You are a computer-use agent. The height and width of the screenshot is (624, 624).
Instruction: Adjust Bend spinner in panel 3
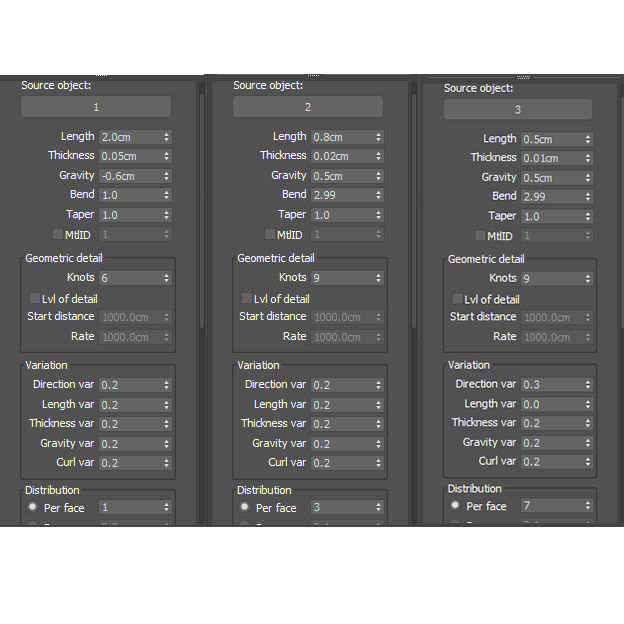[x=588, y=197]
